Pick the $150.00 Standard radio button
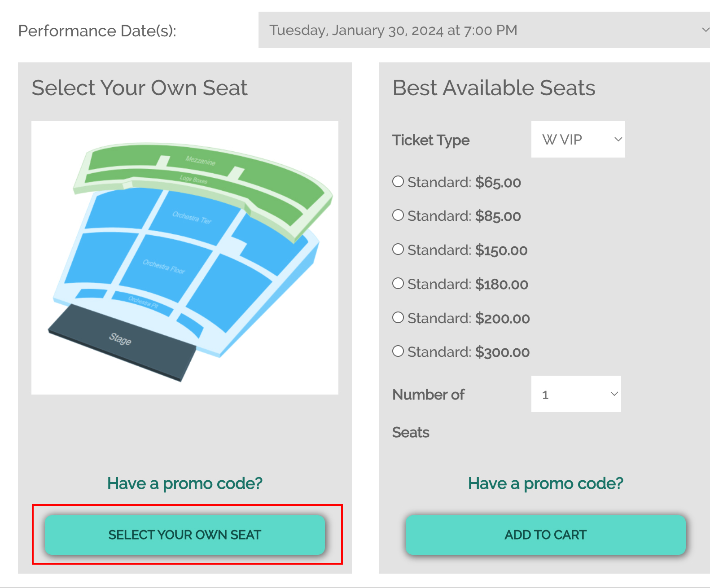 coord(398,250)
